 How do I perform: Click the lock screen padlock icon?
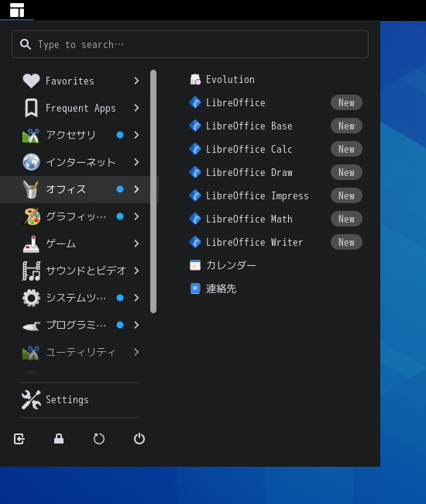point(59,439)
